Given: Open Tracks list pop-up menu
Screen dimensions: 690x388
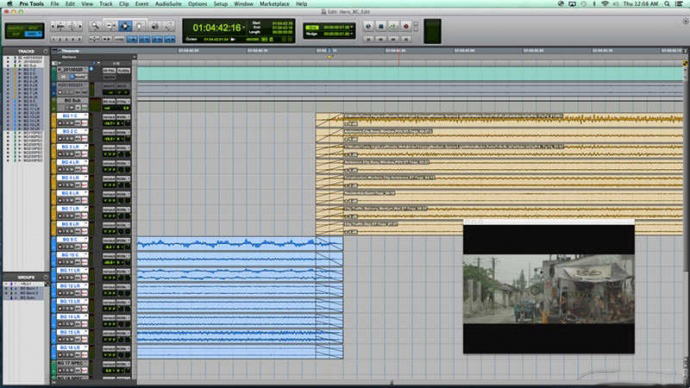Looking at the screenshot, I should pyautogui.click(x=45, y=51).
